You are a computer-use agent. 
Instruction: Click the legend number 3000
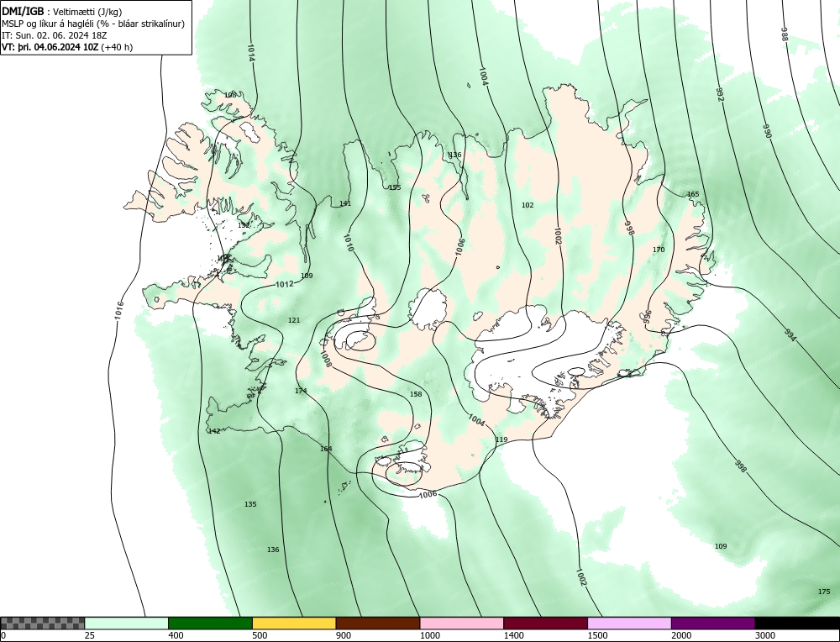pos(765,635)
